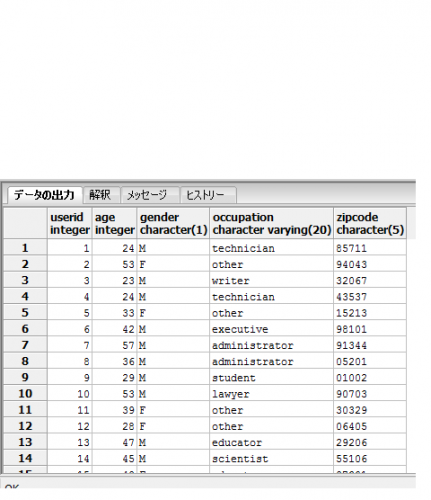431x500 pixels.
Task: Click zipcode cell 29206
Action: [x=370, y=442]
